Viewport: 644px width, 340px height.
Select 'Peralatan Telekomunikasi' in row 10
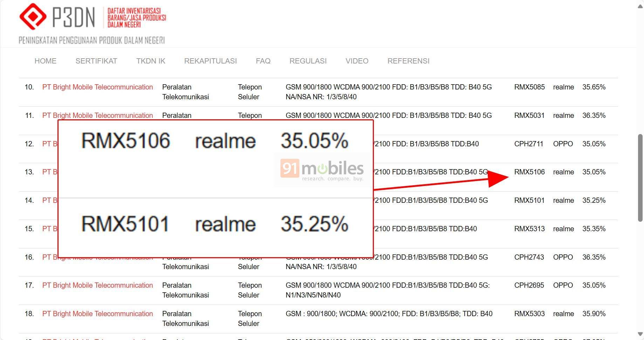[185, 92]
